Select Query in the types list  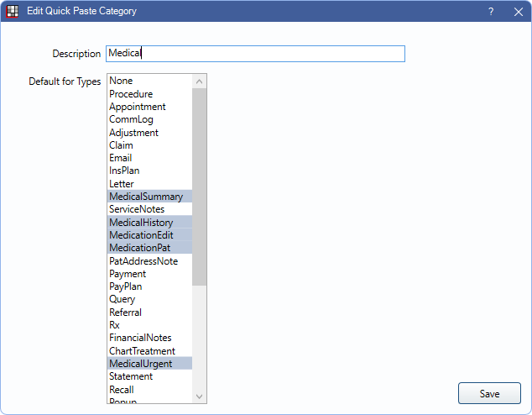coord(149,299)
